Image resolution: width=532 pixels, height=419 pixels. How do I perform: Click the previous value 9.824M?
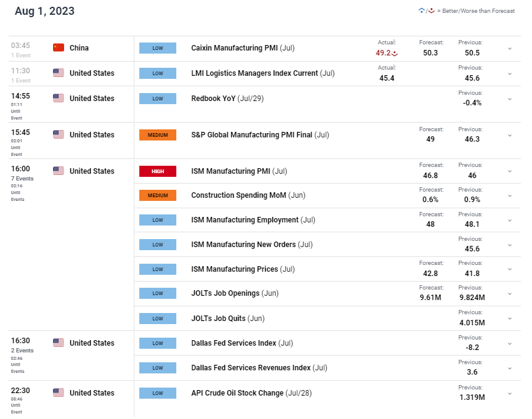point(472,297)
